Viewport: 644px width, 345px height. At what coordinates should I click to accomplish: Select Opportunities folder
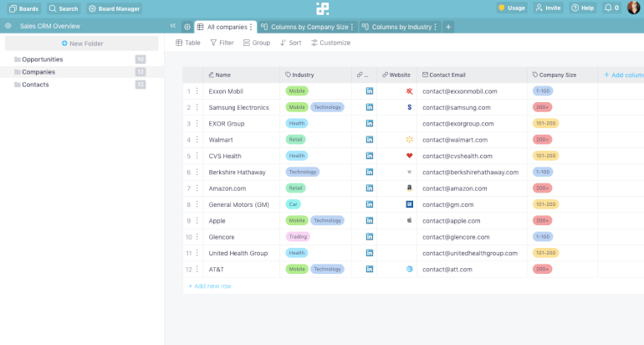(x=82, y=59)
